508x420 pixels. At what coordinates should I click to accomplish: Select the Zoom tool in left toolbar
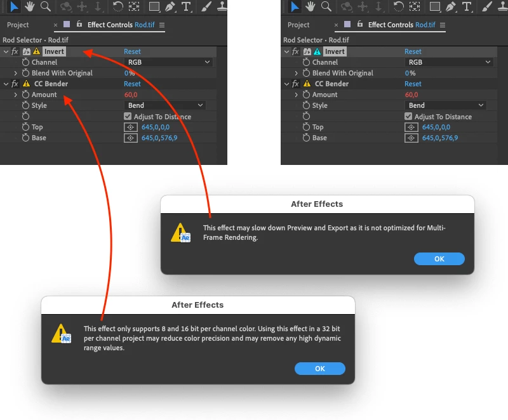pyautogui.click(x=46, y=6)
